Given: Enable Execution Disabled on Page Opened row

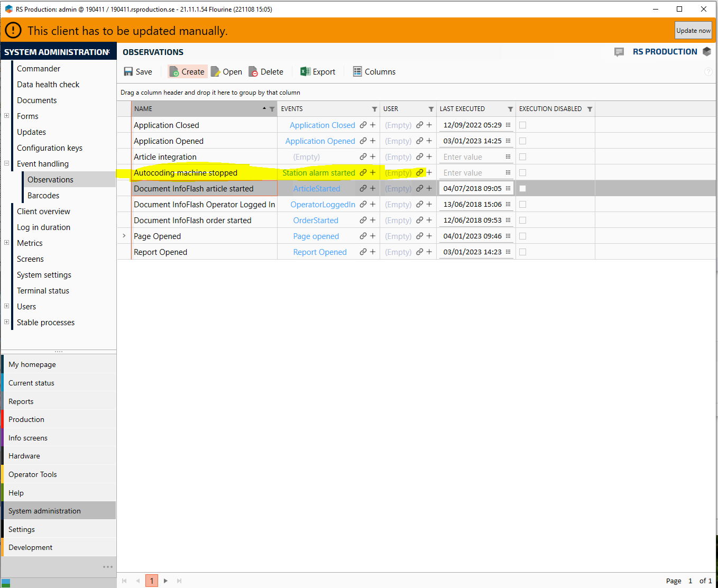Looking at the screenshot, I should tap(523, 236).
